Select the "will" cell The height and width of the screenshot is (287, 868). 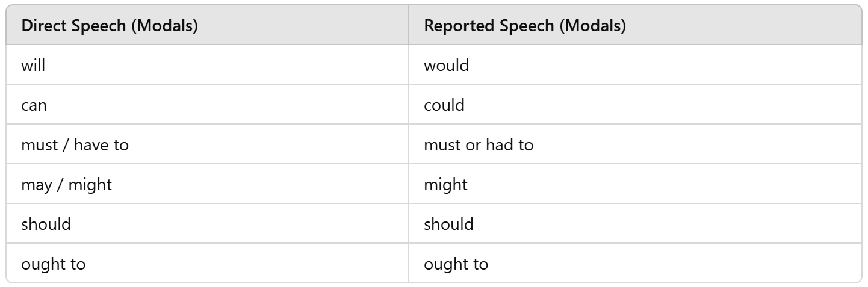33,65
